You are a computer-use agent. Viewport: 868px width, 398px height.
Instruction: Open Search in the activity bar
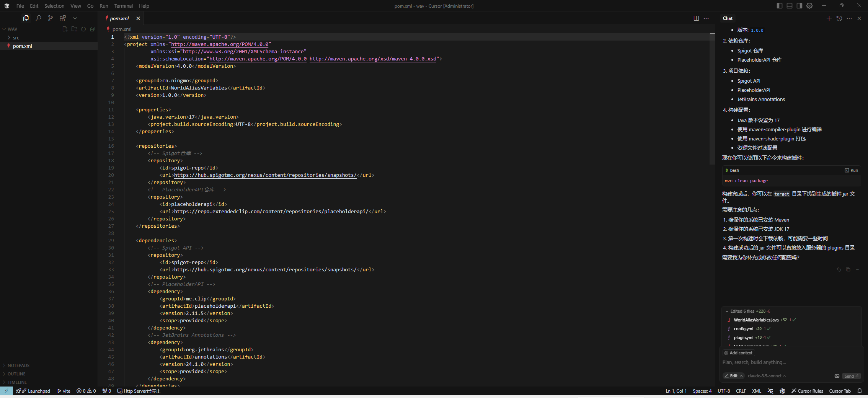point(38,18)
